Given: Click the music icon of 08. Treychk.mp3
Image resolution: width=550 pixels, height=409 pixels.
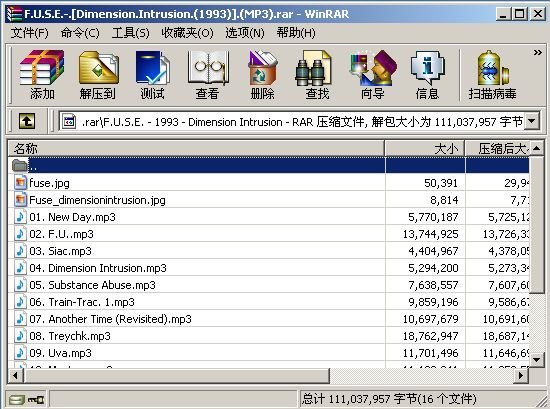Looking at the screenshot, I should 20,336.
